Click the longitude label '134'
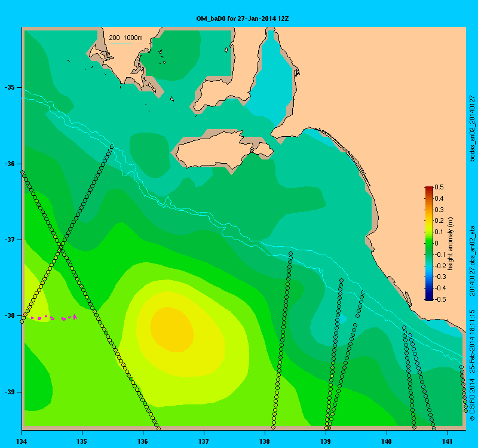This screenshot has height=448, width=478. (22, 441)
